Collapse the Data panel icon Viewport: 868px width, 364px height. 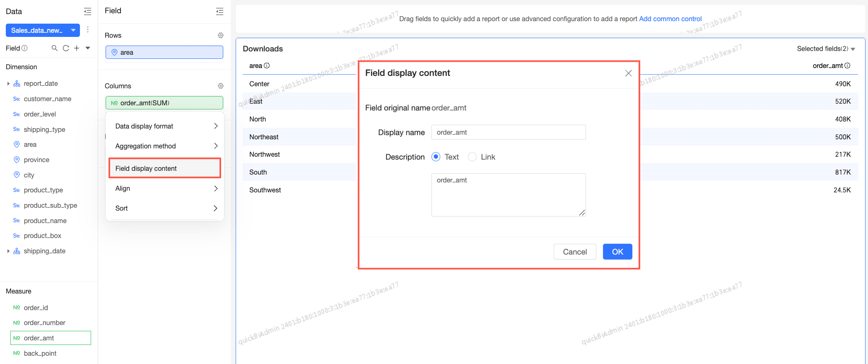pos(87,11)
